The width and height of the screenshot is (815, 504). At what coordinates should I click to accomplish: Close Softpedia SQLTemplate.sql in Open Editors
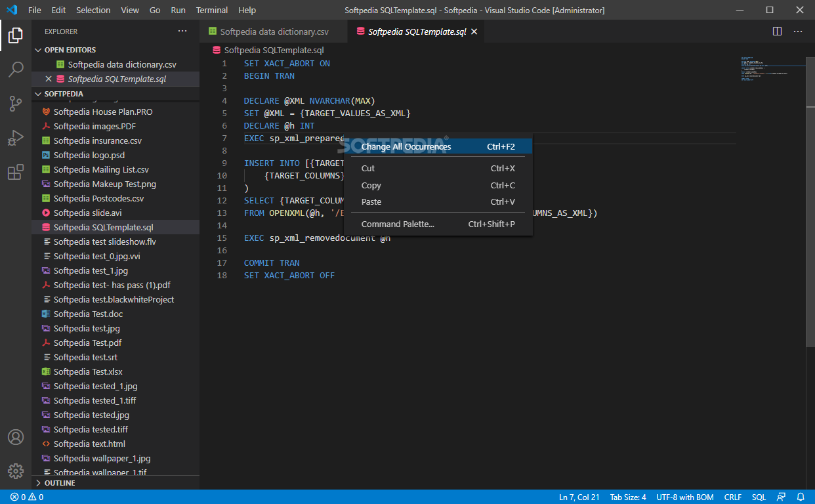48,79
